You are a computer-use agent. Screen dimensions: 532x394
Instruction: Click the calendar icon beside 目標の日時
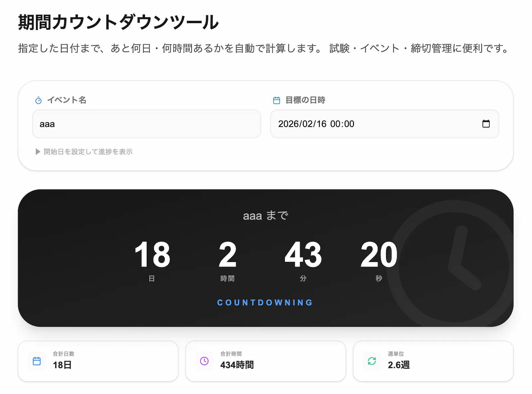(x=277, y=100)
